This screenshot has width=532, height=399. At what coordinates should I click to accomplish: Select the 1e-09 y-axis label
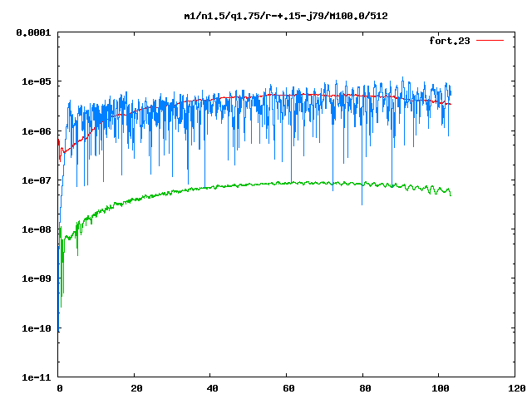(36, 278)
